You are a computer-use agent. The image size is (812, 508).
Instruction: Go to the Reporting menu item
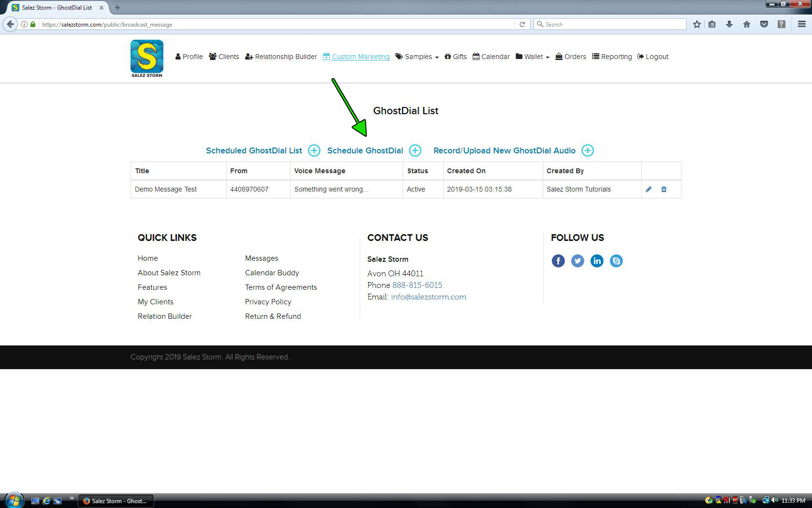tap(612, 57)
